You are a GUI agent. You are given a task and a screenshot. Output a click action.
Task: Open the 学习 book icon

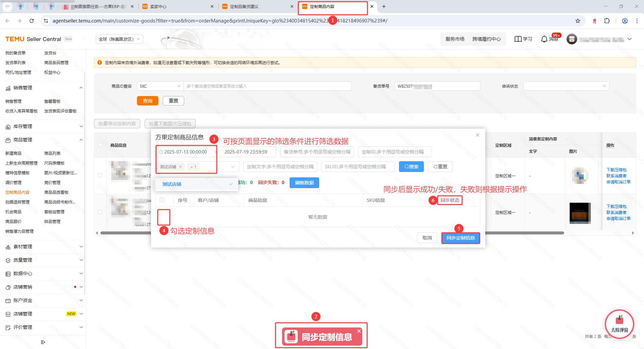pyautogui.click(x=518, y=39)
